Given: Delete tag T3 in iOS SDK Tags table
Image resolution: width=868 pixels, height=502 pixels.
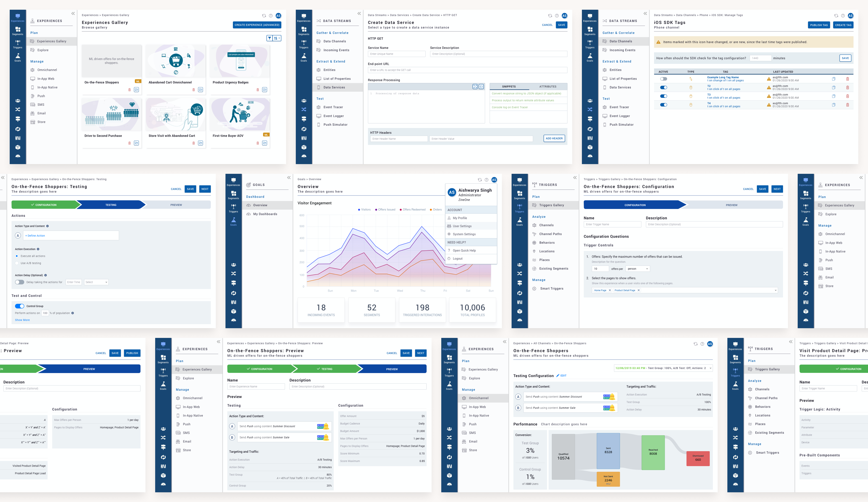Looking at the screenshot, I should 847,96.
